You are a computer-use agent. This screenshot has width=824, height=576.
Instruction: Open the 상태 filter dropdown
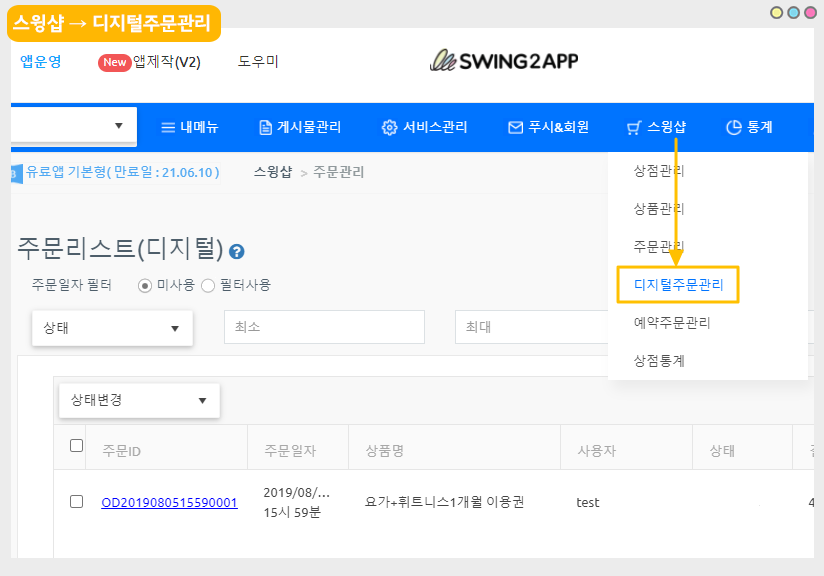[112, 328]
